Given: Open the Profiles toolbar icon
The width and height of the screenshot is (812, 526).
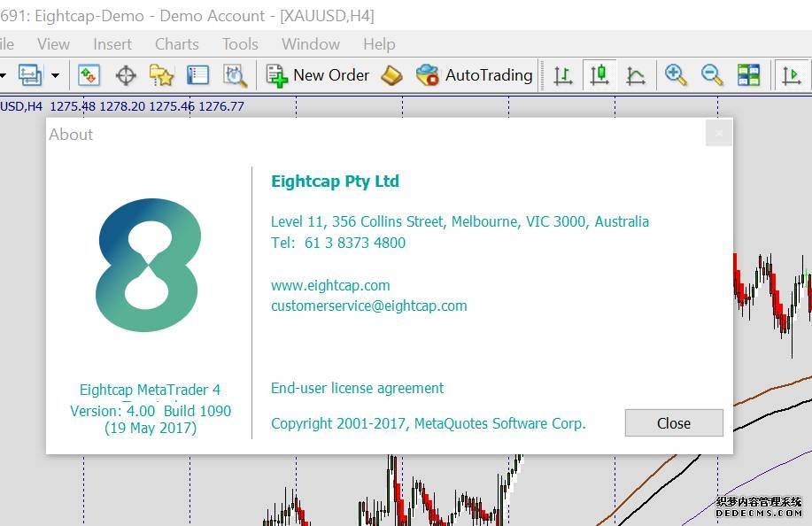Looking at the screenshot, I should 30,75.
